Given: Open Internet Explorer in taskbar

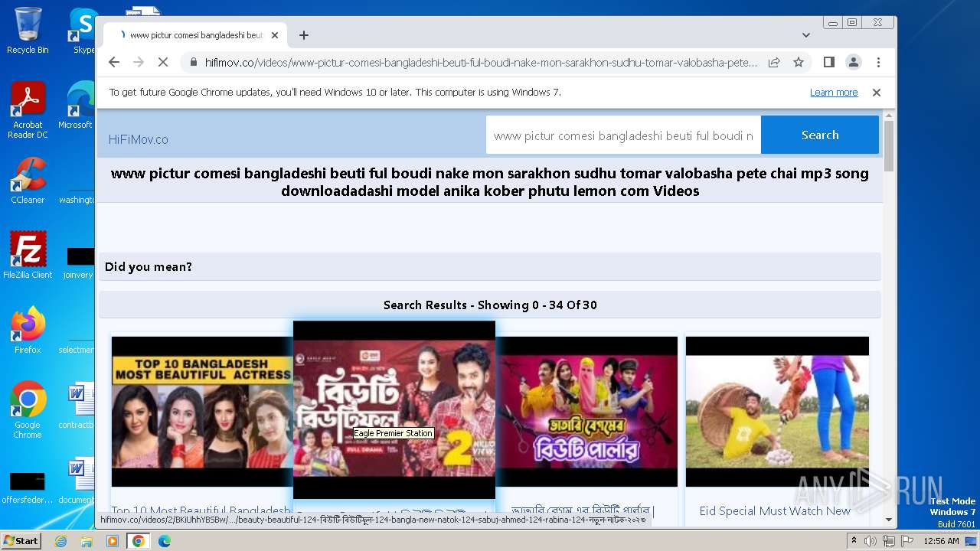Looking at the screenshot, I should coord(60,541).
